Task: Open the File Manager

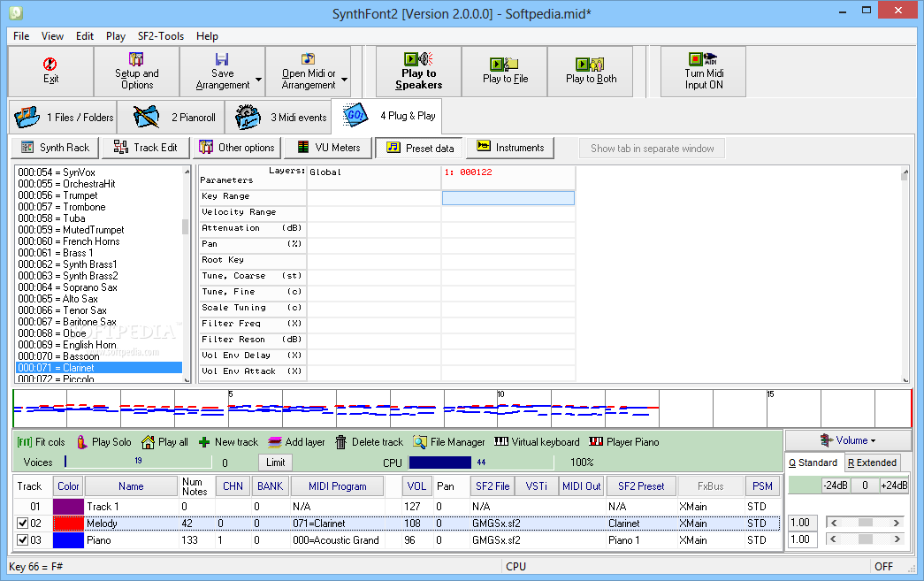Action: (x=449, y=442)
